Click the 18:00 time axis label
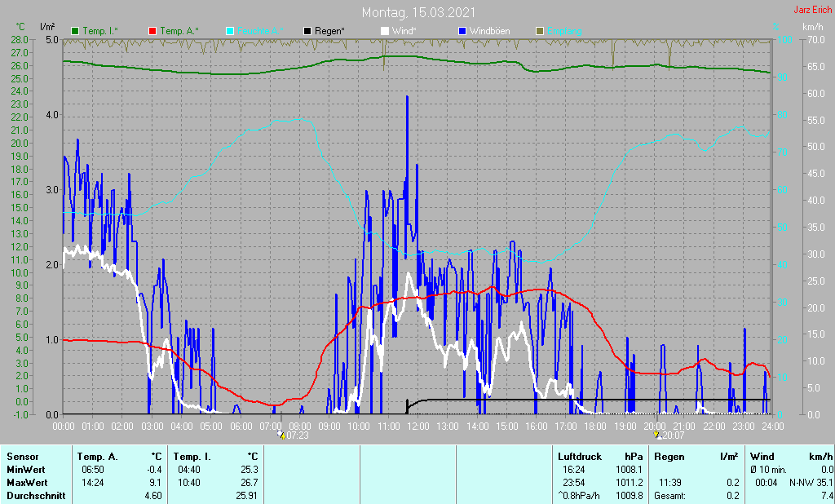The height and width of the screenshot is (504, 835). pyautogui.click(x=594, y=427)
